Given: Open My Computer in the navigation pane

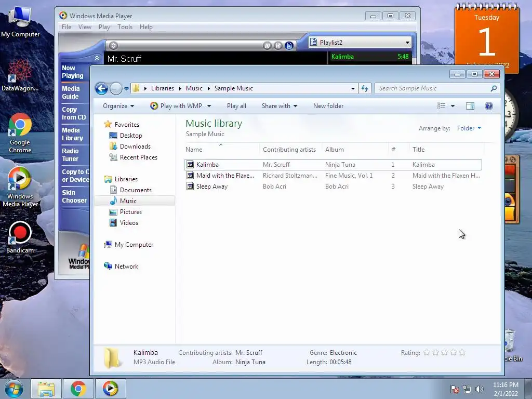Looking at the screenshot, I should click(x=129, y=245).
